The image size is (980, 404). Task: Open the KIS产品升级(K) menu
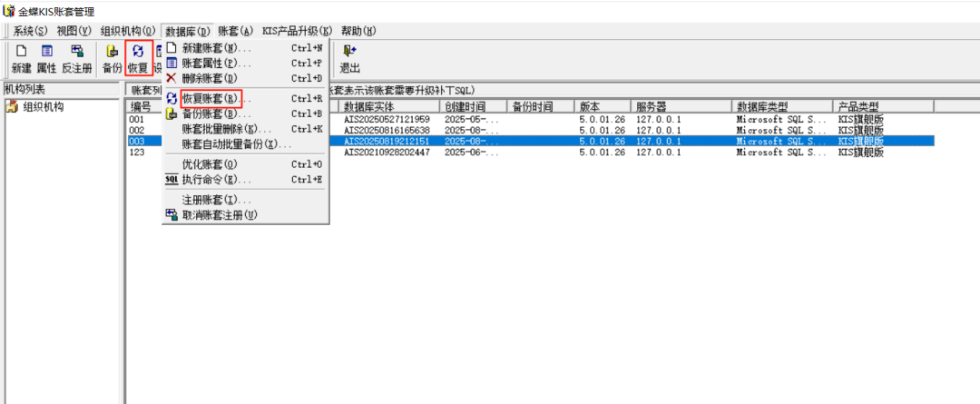tap(298, 31)
